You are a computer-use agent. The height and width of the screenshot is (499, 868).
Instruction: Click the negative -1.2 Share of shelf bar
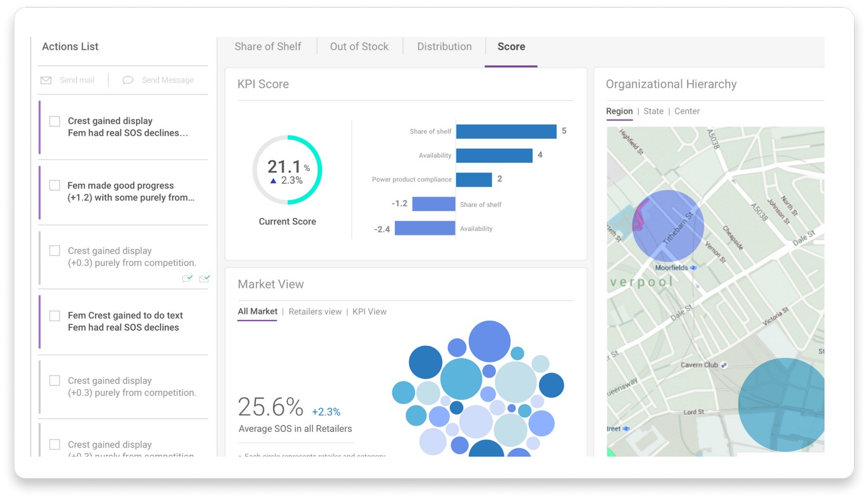click(x=434, y=204)
